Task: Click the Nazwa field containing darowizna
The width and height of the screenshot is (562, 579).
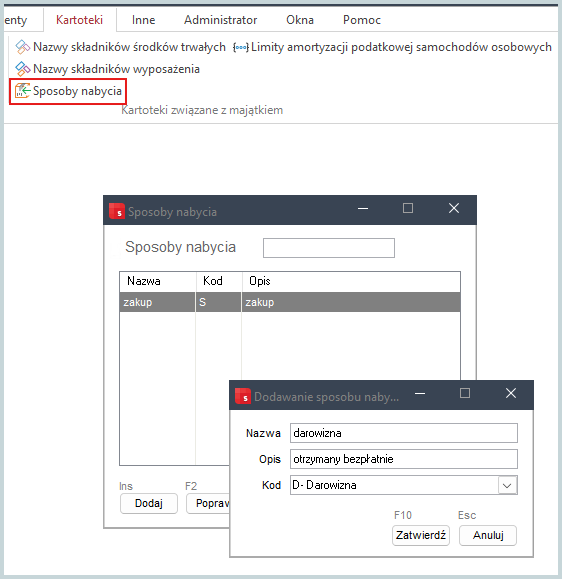Action: (404, 433)
